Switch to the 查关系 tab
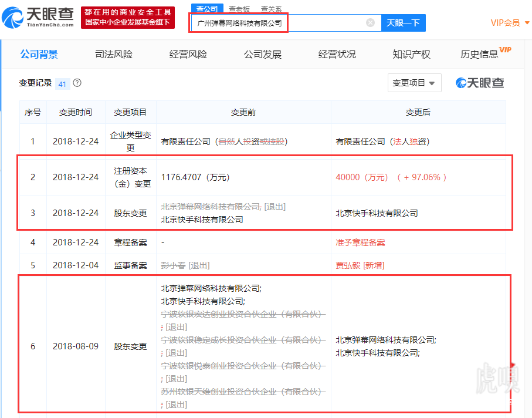This screenshot has width=532, height=418. pos(272,9)
